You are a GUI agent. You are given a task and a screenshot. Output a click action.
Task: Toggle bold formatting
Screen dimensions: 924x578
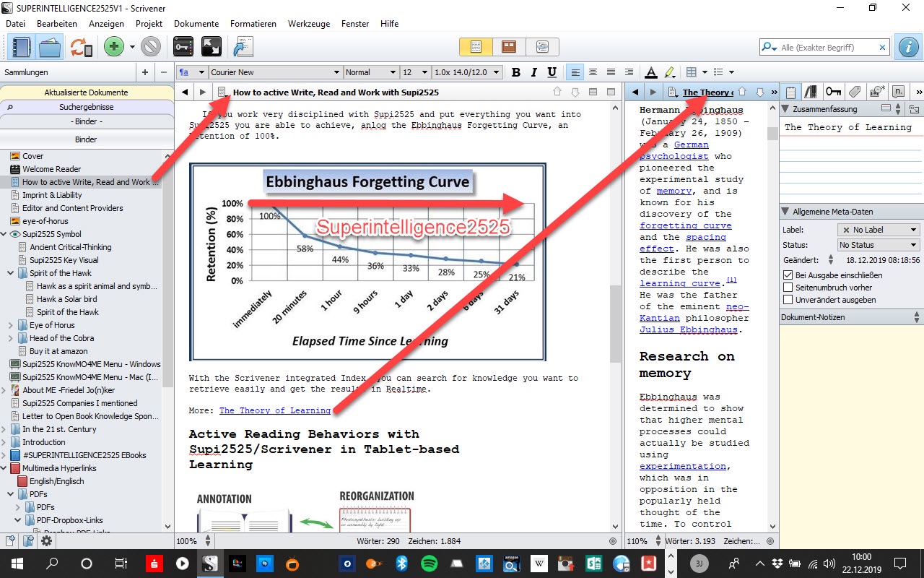(x=515, y=72)
